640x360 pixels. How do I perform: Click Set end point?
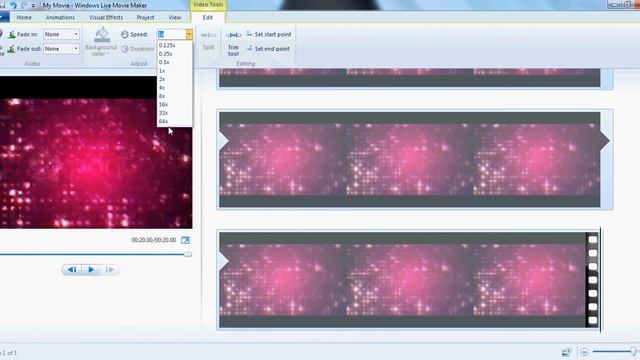[x=268, y=49]
